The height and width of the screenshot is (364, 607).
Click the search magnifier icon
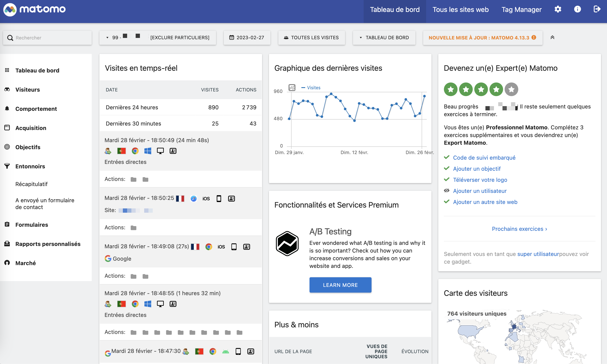pos(10,38)
